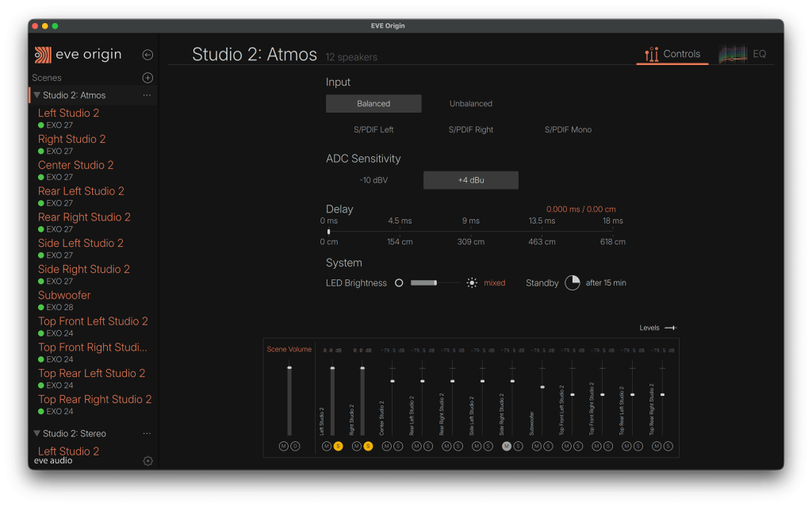Select Rear Left Studio 2 in sidebar
812x507 pixels.
81,191
